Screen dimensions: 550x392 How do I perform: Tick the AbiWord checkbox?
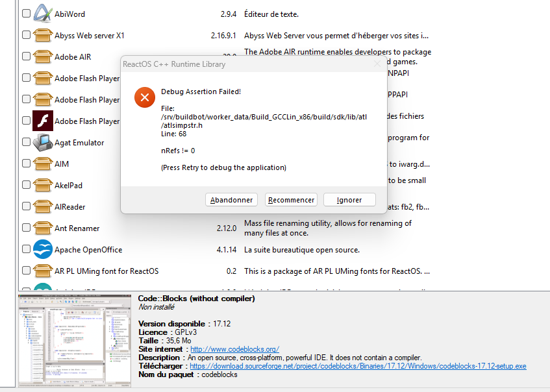point(27,14)
